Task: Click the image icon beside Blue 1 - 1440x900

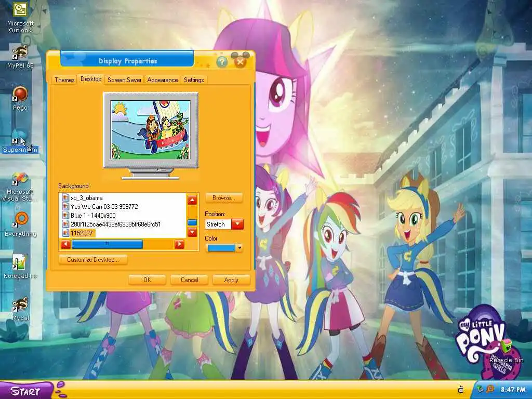Action: (x=65, y=216)
